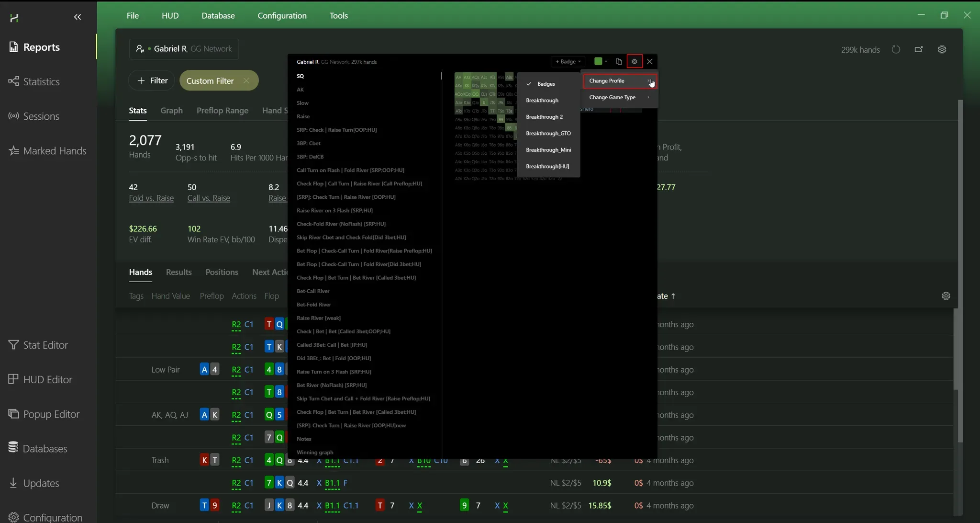Click the copy popup icon
The height and width of the screenshot is (523, 980).
619,61
